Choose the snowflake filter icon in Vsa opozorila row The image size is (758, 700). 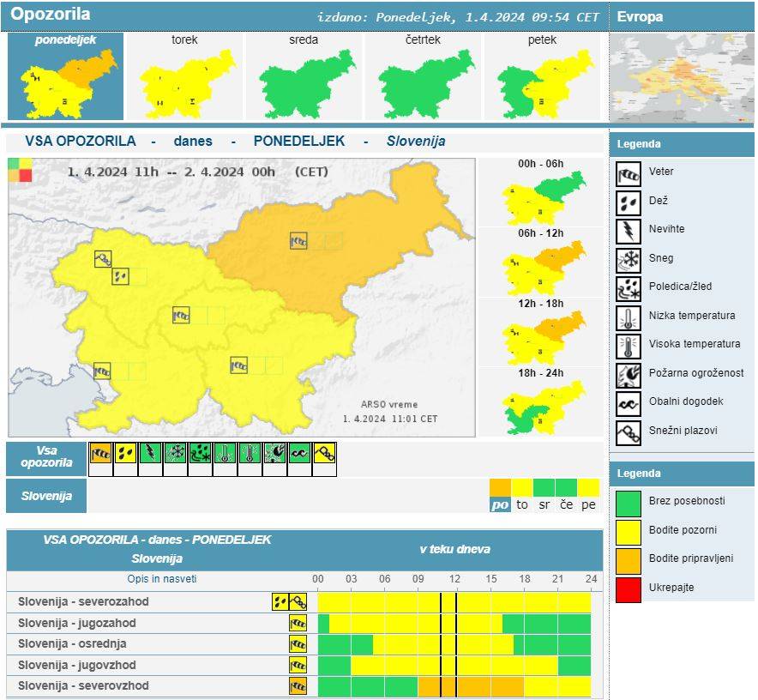pos(176,454)
